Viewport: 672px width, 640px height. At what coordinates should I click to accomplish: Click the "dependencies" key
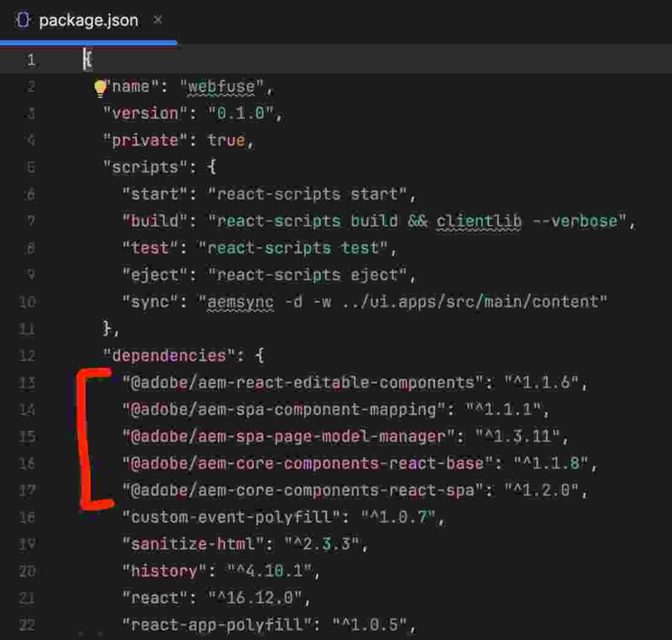pos(169,355)
